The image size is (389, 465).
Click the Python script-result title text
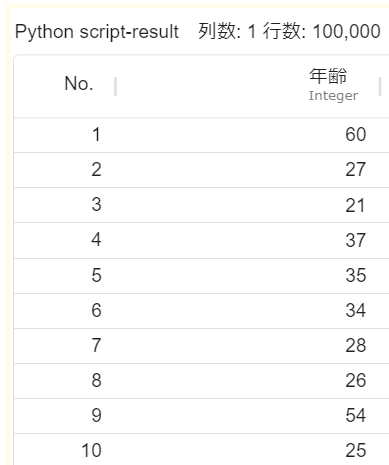tap(97, 32)
